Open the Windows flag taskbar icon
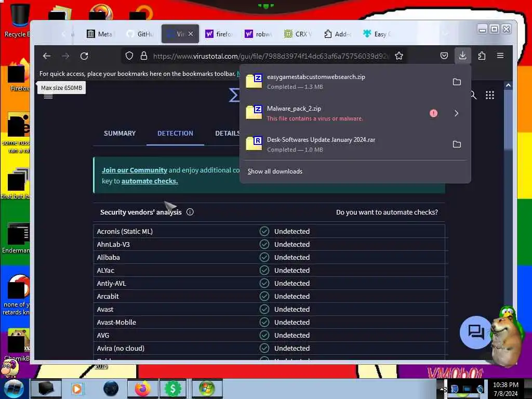This screenshot has width=532, height=399. pyautogui.click(x=207, y=389)
